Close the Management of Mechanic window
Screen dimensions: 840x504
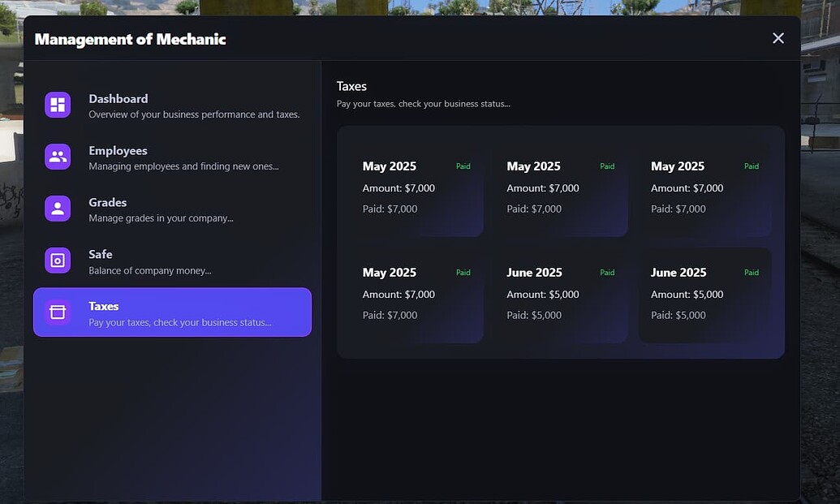point(778,38)
